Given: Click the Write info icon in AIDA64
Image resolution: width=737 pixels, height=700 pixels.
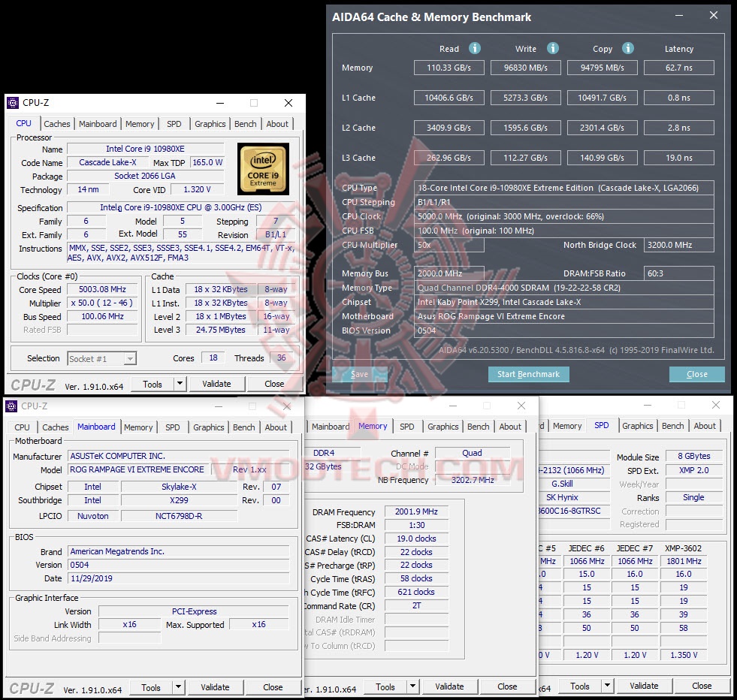Looking at the screenshot, I should (x=553, y=48).
